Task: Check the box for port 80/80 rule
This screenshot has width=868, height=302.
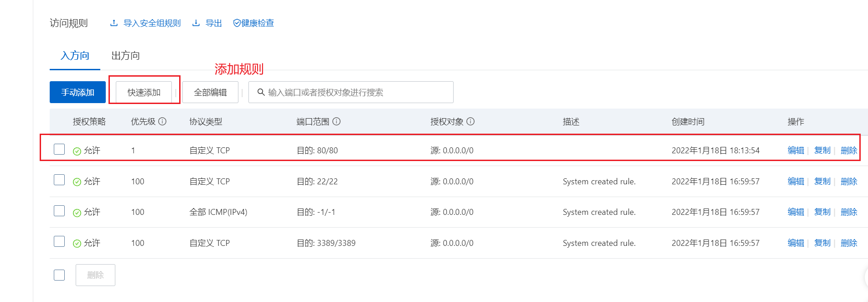Action: point(59,149)
